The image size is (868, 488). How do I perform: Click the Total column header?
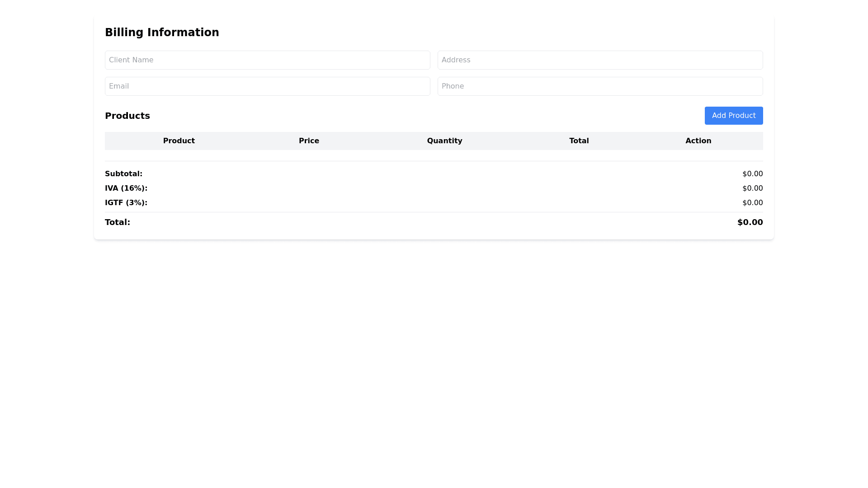coord(579,141)
